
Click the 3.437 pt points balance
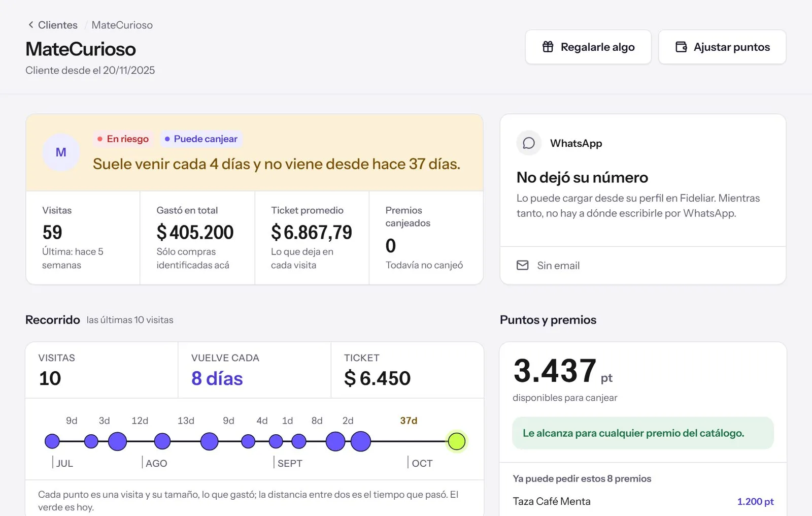tap(563, 371)
